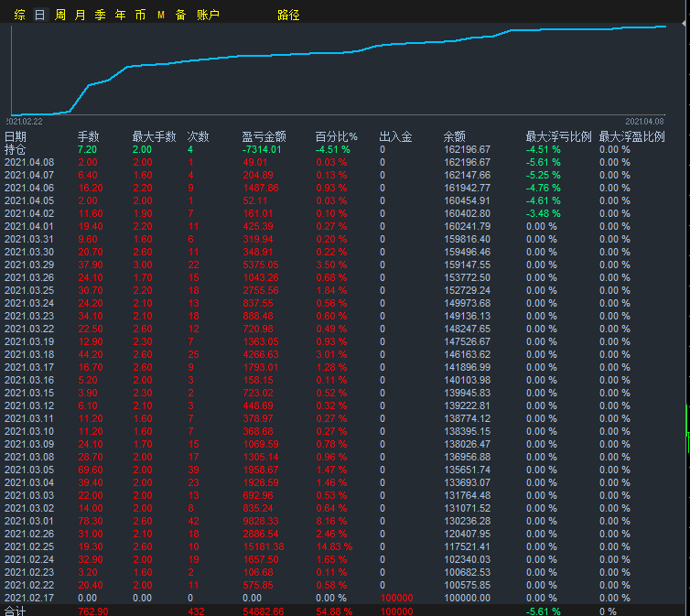Select the 2021.03.18 date row
Image resolution: width=690 pixels, height=616 pixels.
[x=29, y=354]
